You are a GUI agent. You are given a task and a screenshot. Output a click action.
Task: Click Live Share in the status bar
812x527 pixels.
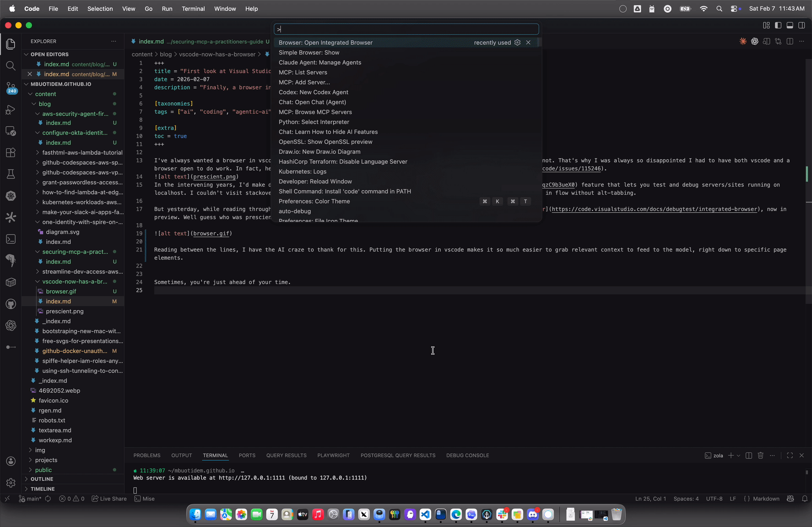(109, 499)
